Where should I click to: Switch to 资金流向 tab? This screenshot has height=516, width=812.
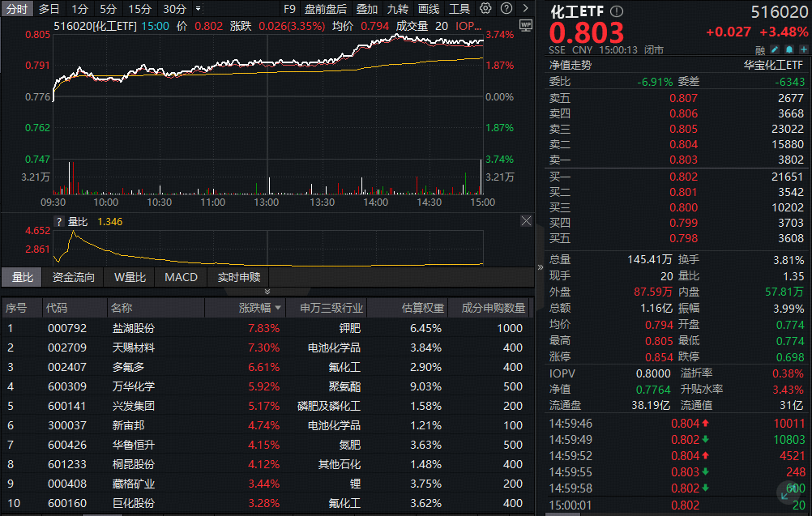click(x=73, y=277)
